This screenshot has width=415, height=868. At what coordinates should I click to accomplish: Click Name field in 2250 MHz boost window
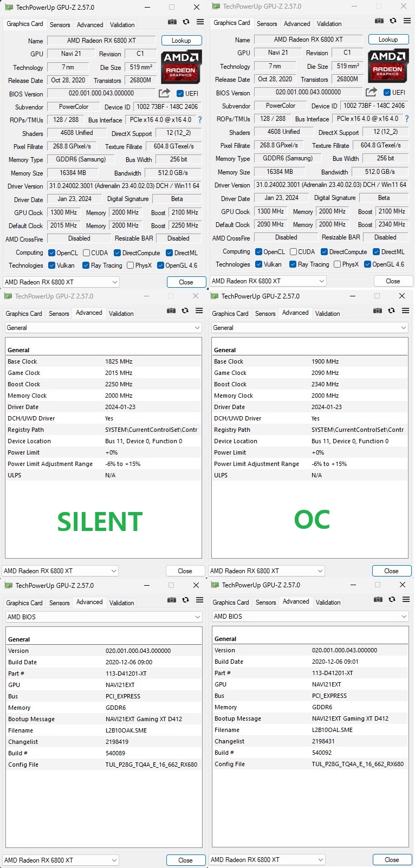(101, 41)
